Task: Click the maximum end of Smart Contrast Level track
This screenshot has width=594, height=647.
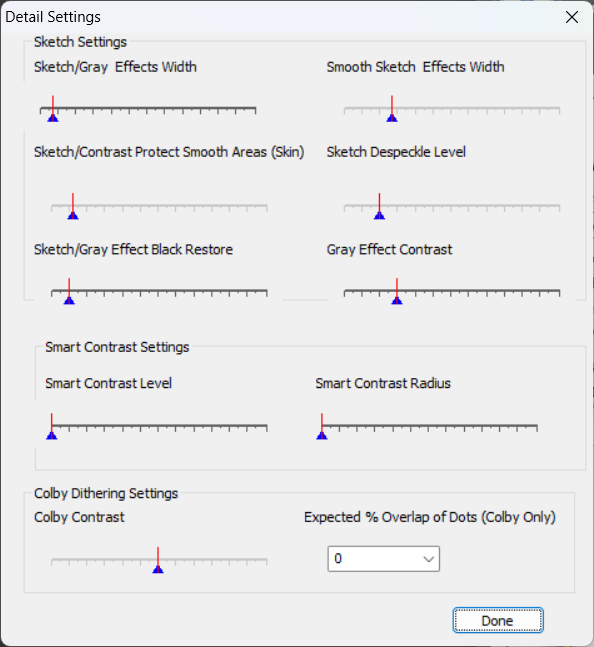Action: (266, 427)
